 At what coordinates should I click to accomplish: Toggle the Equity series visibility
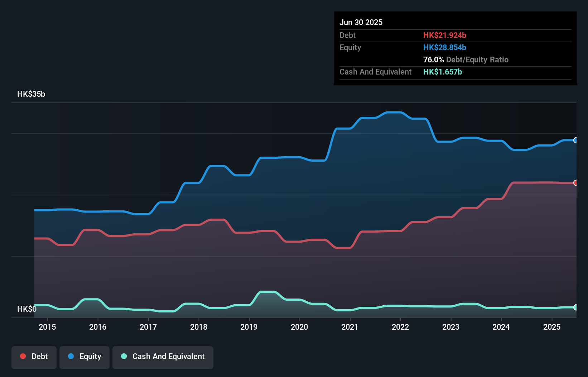point(84,356)
